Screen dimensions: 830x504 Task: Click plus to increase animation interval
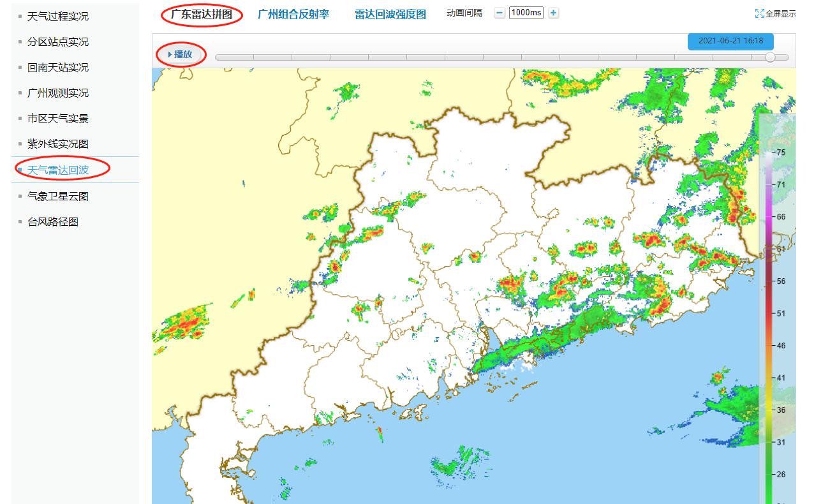552,12
